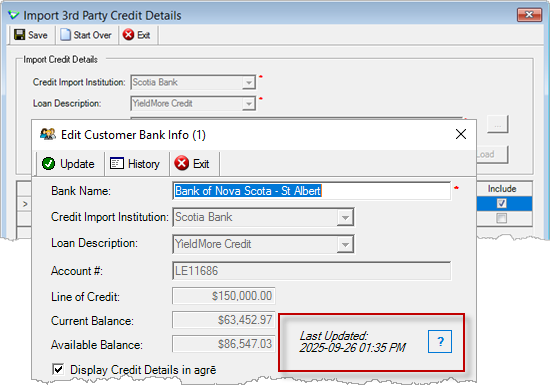Click the Save floppy disk icon
550x385 pixels.
pyautogui.click(x=19, y=35)
